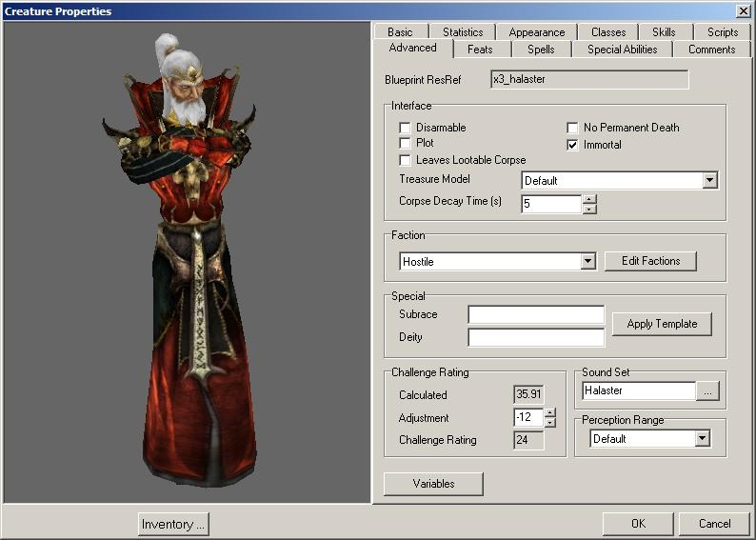Click into the Subrace text field
The height and width of the screenshot is (540, 756).
536,315
